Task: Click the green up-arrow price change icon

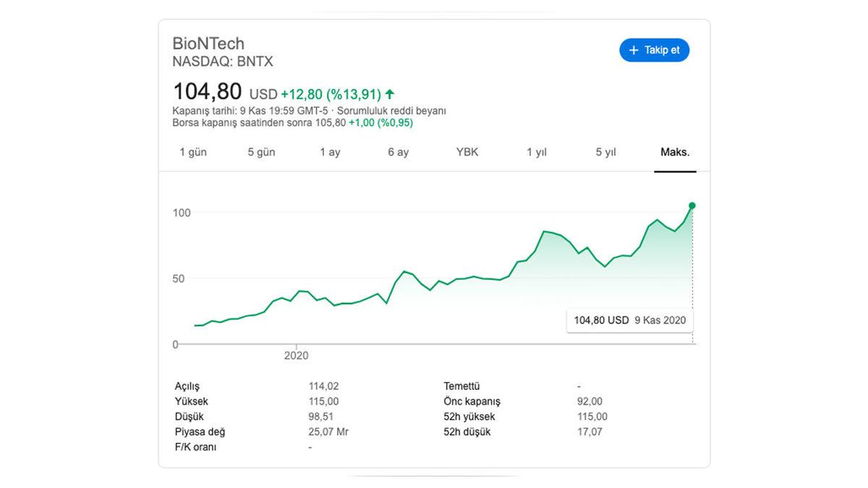Action: [x=390, y=94]
